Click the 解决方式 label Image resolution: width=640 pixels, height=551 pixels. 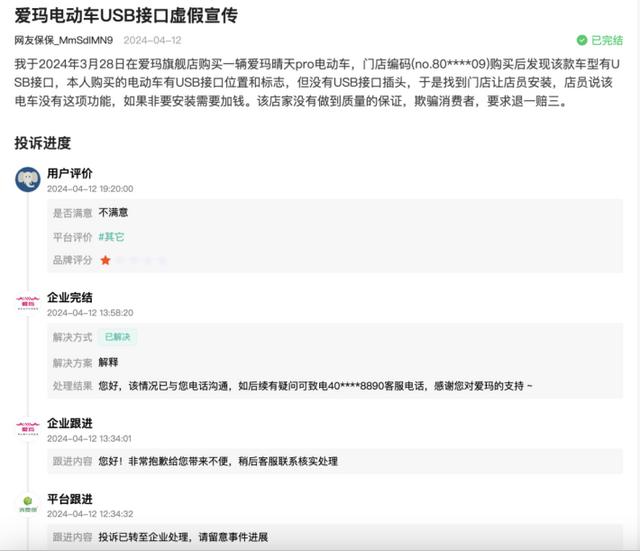point(72,337)
